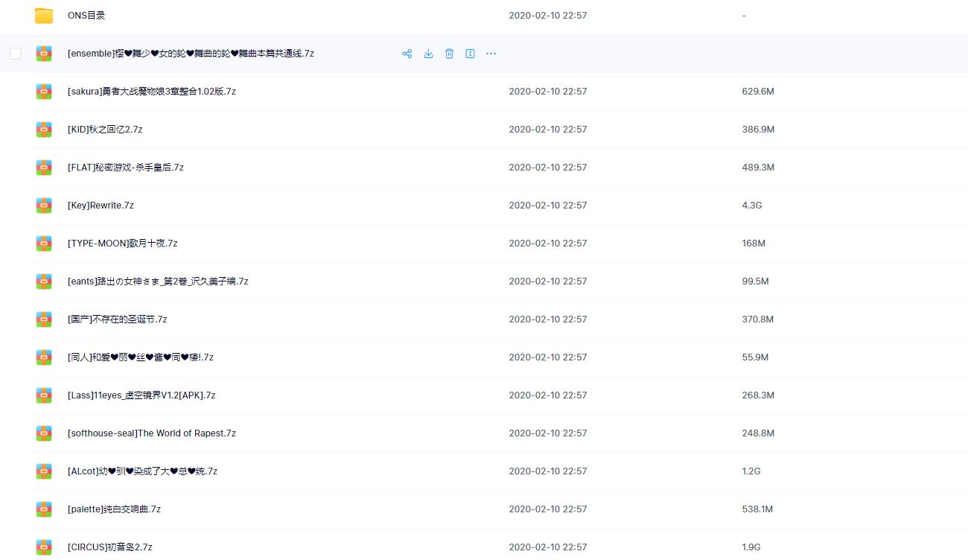968x560 pixels.
Task: Click the archive icon for [KID]秋之回忆2.7z
Action: point(44,130)
